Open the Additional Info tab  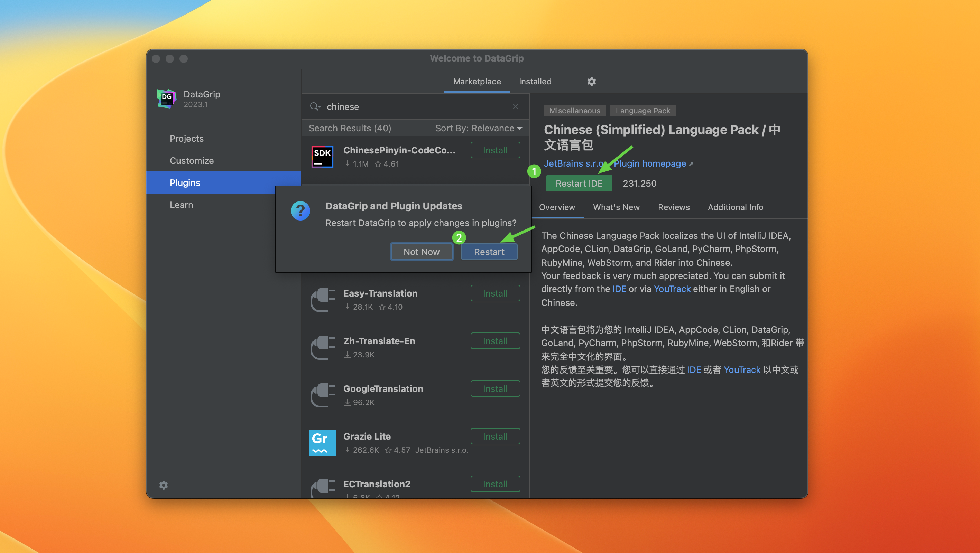[x=736, y=207]
